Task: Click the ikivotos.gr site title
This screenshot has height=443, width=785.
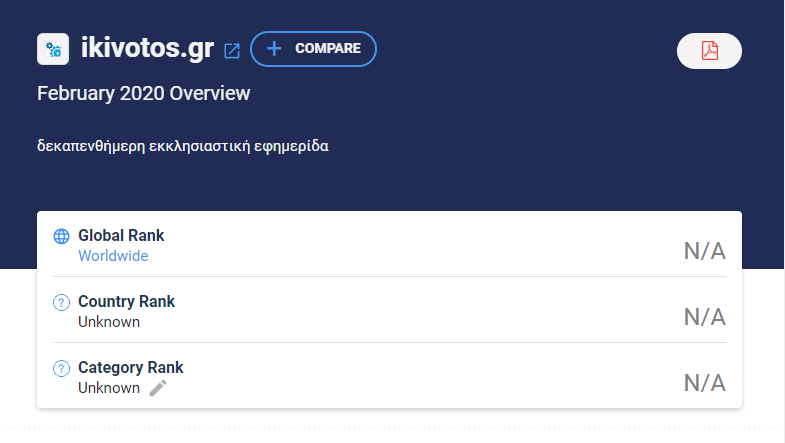Action: point(148,49)
